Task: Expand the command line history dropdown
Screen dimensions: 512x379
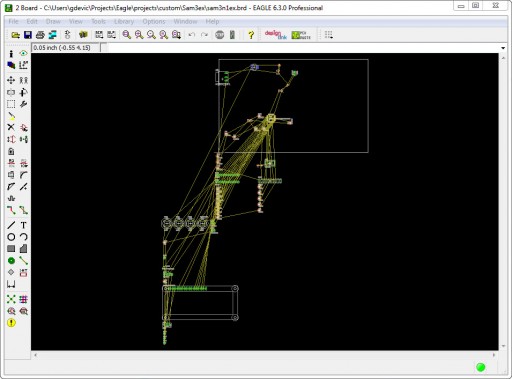Action: click(x=503, y=48)
